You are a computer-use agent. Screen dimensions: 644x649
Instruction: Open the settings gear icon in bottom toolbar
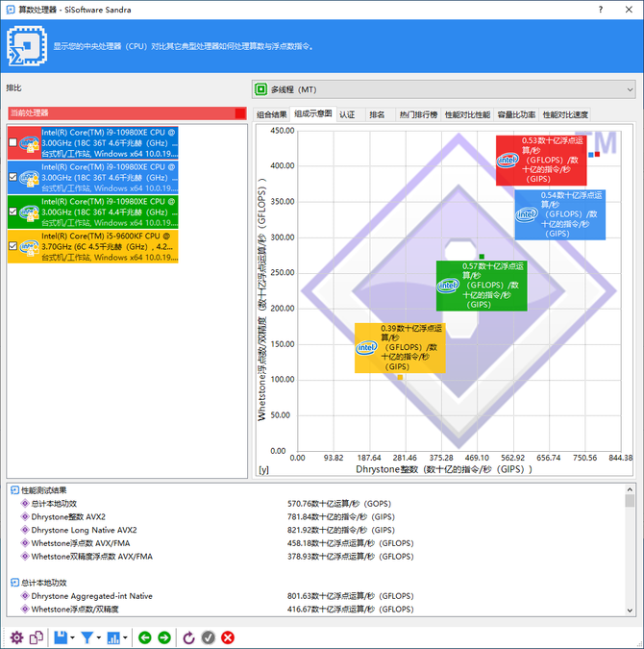[x=17, y=637]
